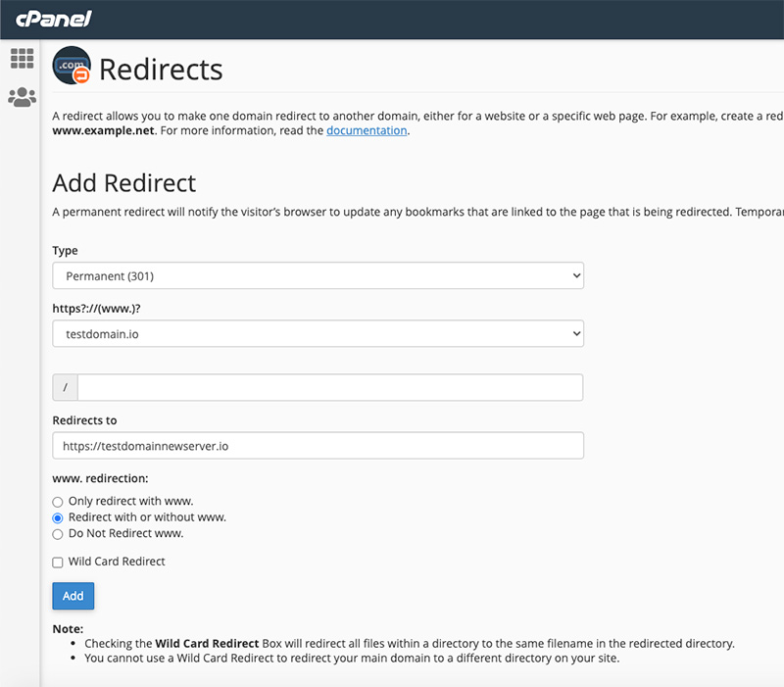Screen dimensions: 784x687
Task: Enable the Wild Card Redirect checkbox
Action: tap(58, 563)
